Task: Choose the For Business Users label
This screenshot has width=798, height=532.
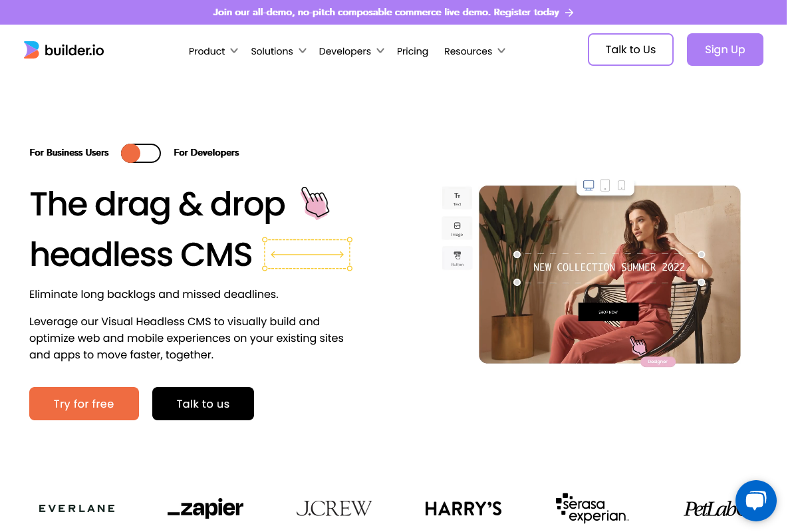Action: 69,152
